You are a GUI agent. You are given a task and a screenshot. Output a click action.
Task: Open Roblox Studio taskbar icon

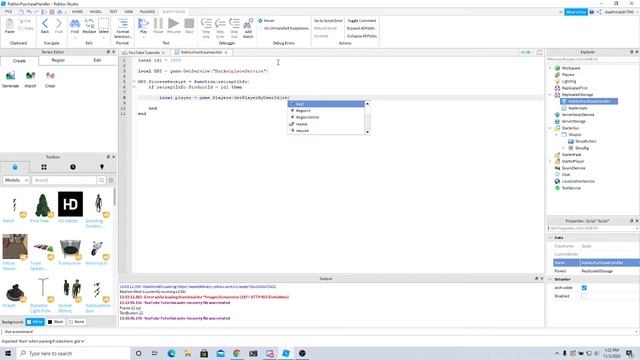[286, 353]
